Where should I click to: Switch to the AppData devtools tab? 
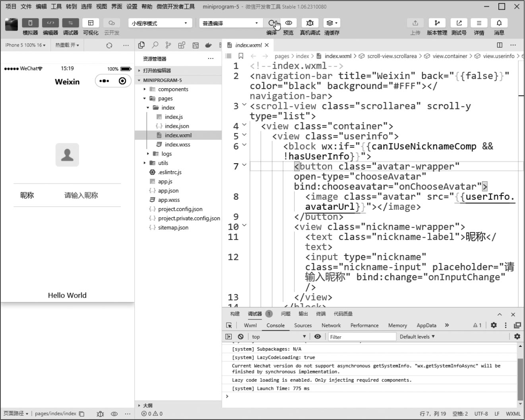(426, 325)
